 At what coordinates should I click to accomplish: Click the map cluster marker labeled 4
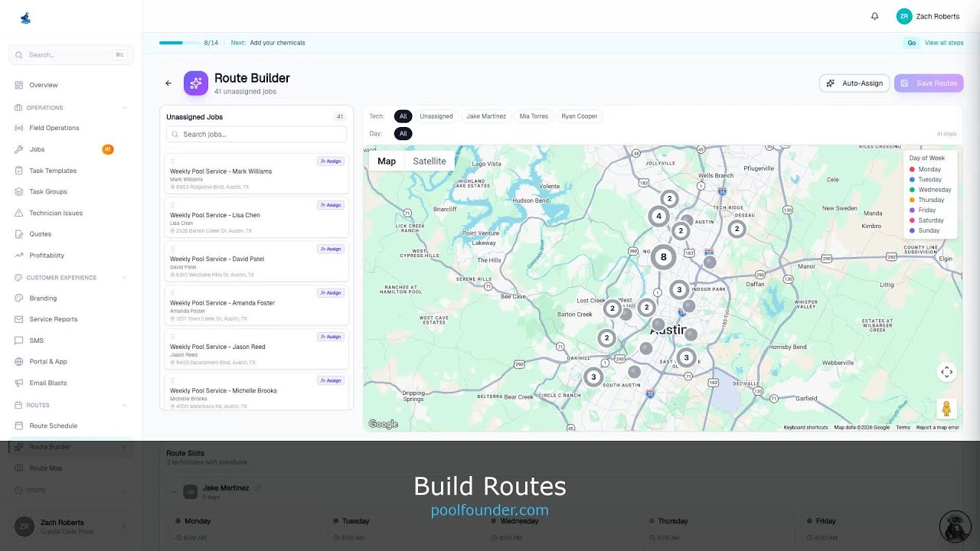tap(658, 217)
